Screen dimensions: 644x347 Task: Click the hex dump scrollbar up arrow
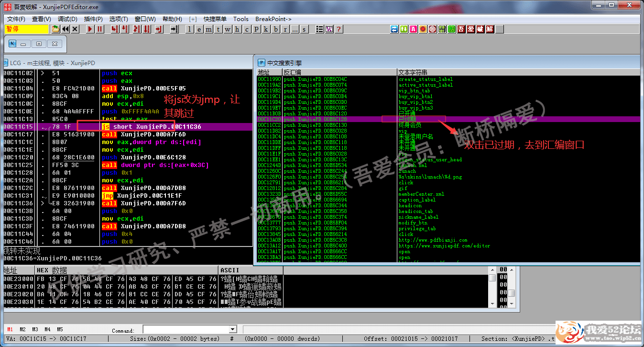point(492,270)
